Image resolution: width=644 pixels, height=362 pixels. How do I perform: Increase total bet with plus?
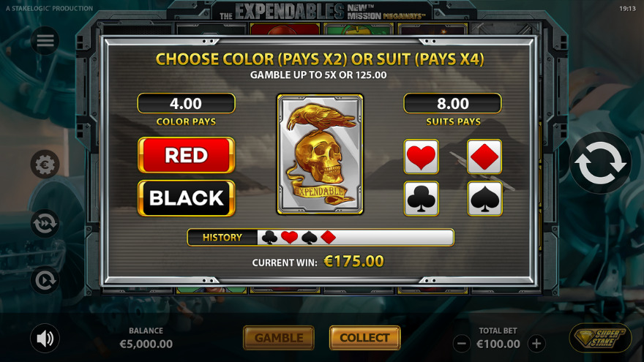536,344
